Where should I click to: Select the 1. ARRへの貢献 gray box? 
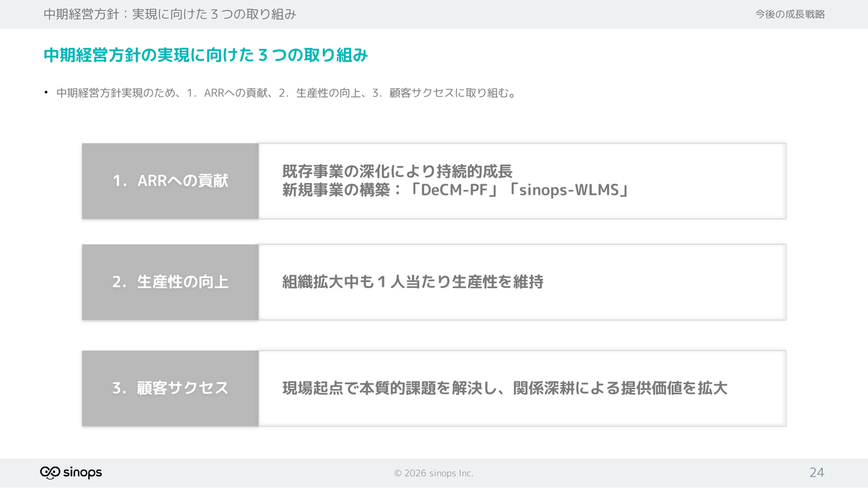(170, 181)
